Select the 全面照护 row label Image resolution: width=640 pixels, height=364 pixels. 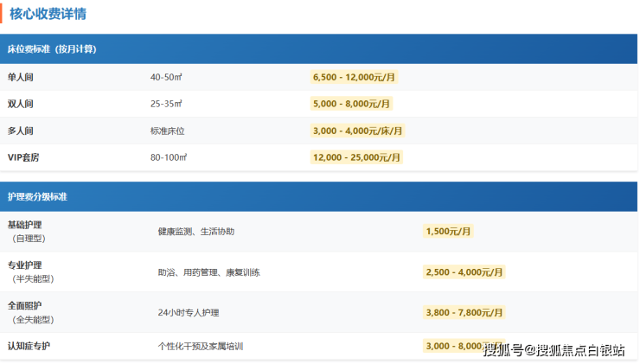(24, 306)
